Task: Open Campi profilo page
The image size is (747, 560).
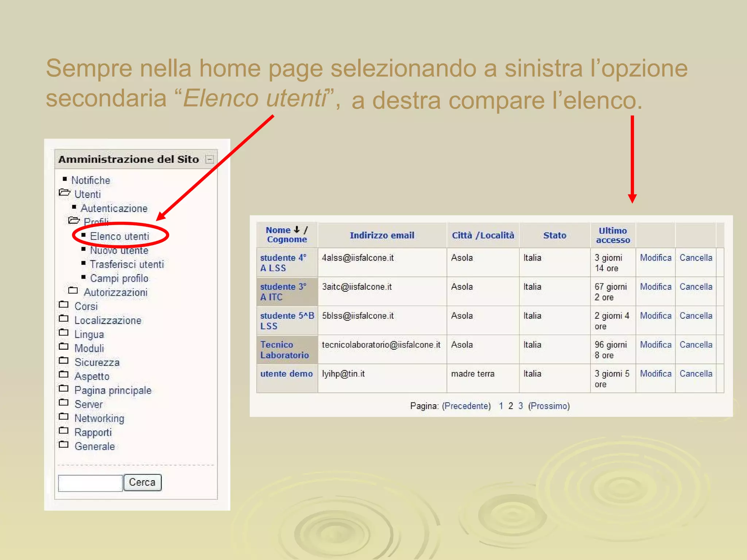Action: click(x=119, y=279)
